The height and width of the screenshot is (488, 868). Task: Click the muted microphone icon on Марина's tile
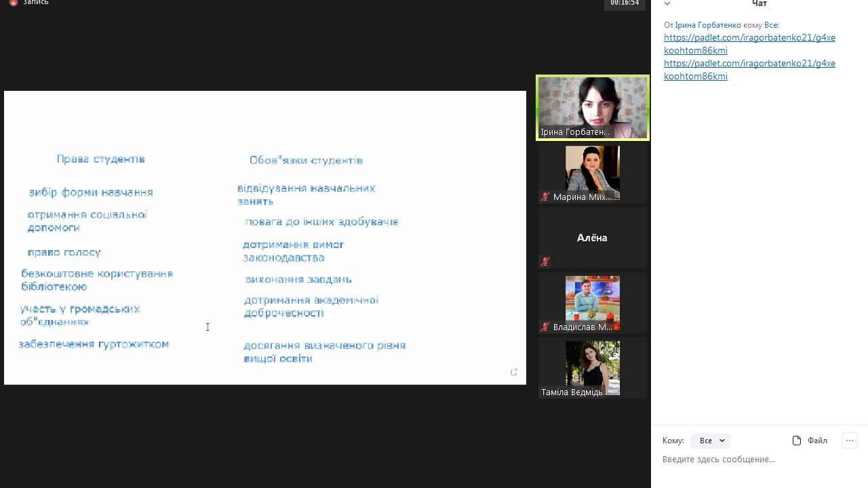(x=545, y=197)
